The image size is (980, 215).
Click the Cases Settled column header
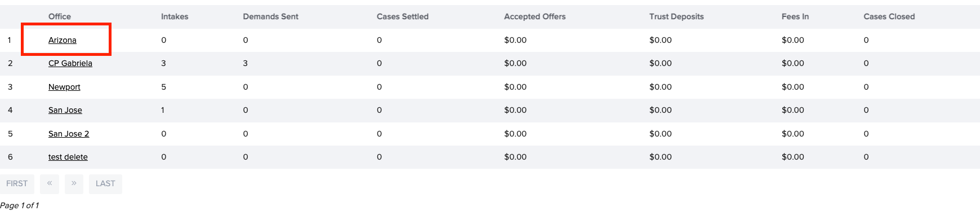pos(403,16)
